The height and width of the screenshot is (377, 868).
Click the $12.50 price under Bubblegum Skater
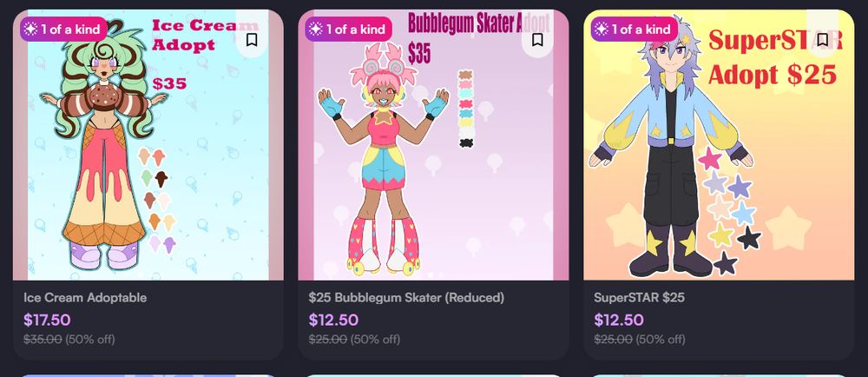(333, 320)
